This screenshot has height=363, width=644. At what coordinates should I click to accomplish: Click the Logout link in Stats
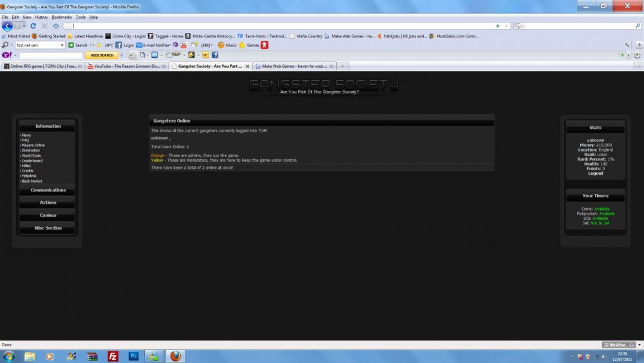(x=595, y=173)
